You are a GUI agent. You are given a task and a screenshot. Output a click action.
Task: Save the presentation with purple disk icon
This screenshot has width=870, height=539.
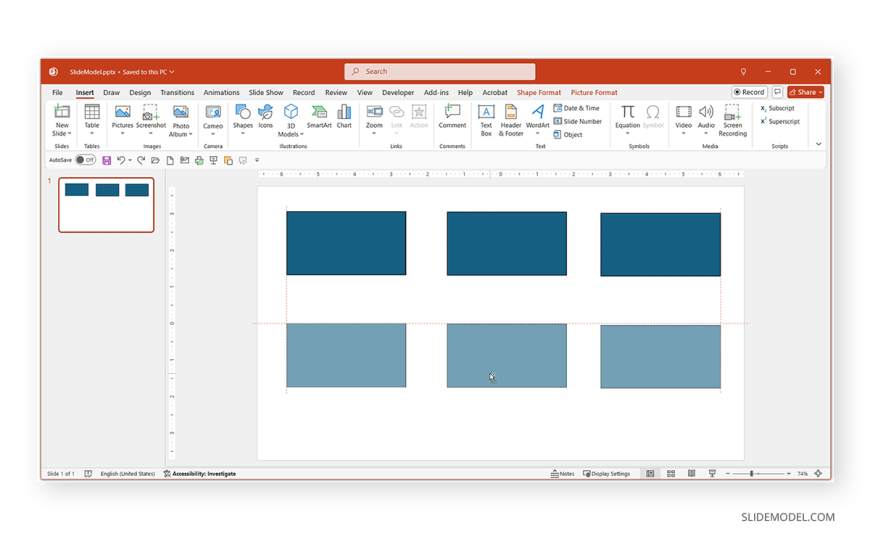click(107, 160)
